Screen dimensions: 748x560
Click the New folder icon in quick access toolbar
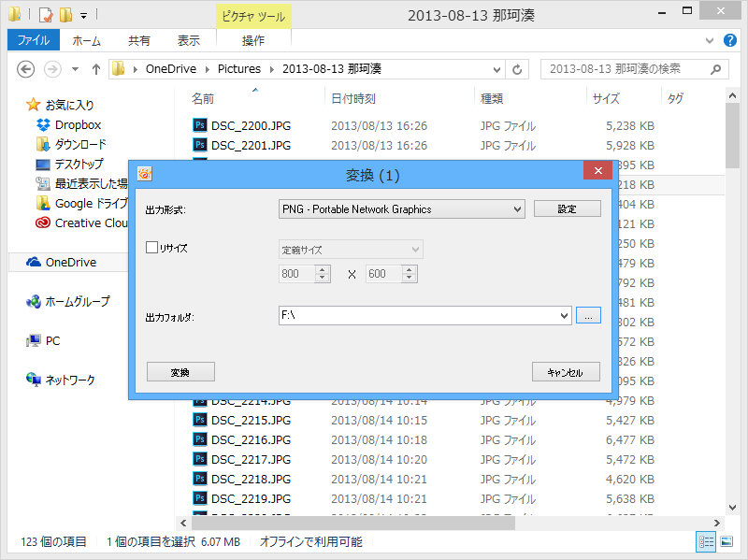click(65, 15)
